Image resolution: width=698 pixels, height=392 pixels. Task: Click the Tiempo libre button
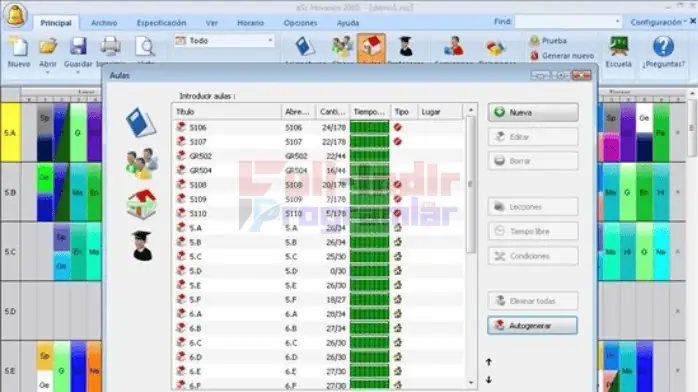point(533,231)
